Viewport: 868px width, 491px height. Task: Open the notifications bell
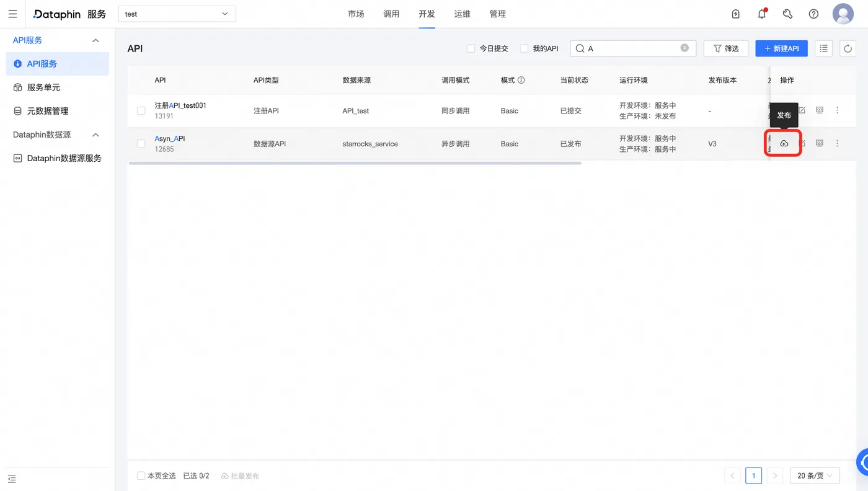pyautogui.click(x=762, y=14)
